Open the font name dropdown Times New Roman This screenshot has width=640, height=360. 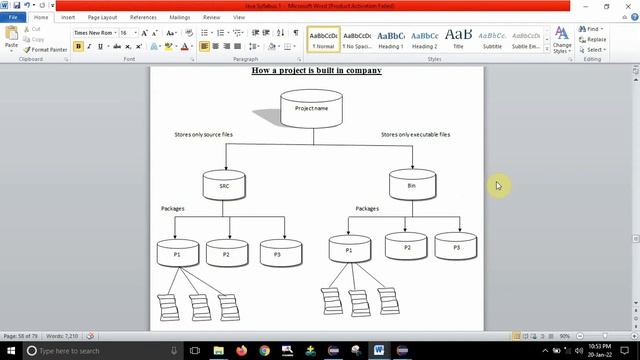click(x=116, y=33)
